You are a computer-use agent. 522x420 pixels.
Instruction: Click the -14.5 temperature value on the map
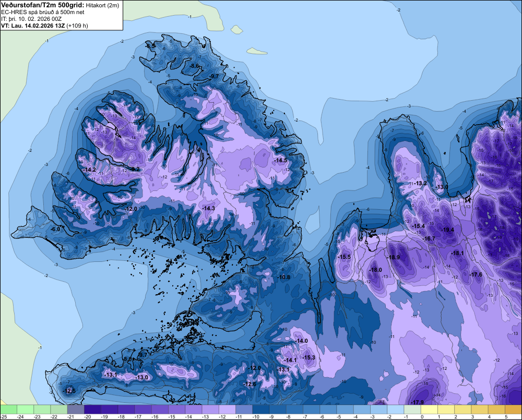point(281,160)
